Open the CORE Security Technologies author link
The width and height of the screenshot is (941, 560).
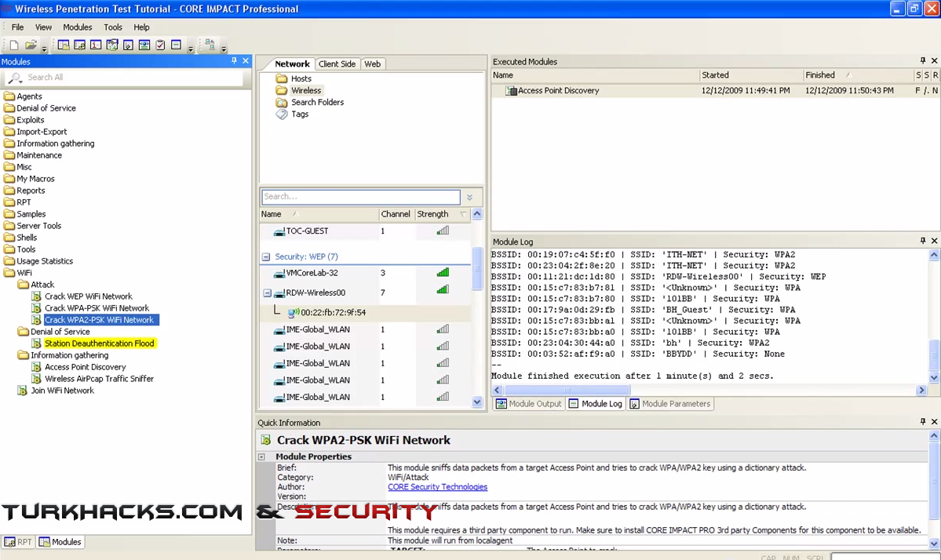coord(437,487)
